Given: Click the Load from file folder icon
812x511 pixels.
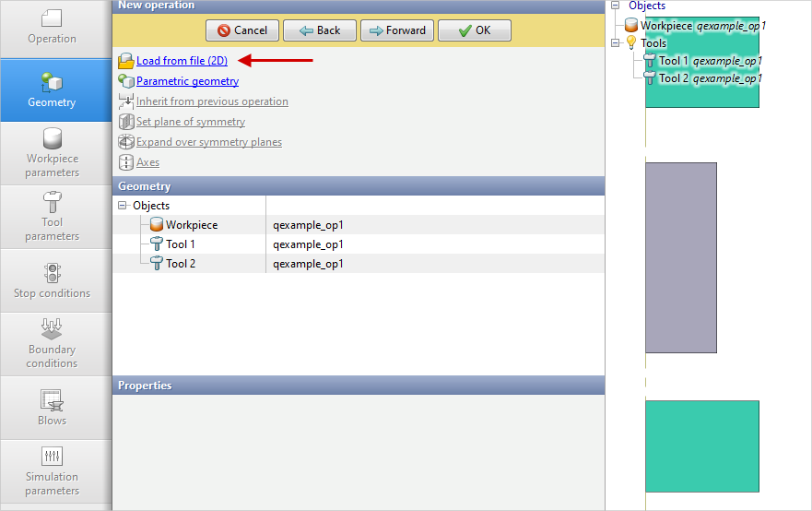Looking at the screenshot, I should pyautogui.click(x=126, y=62).
